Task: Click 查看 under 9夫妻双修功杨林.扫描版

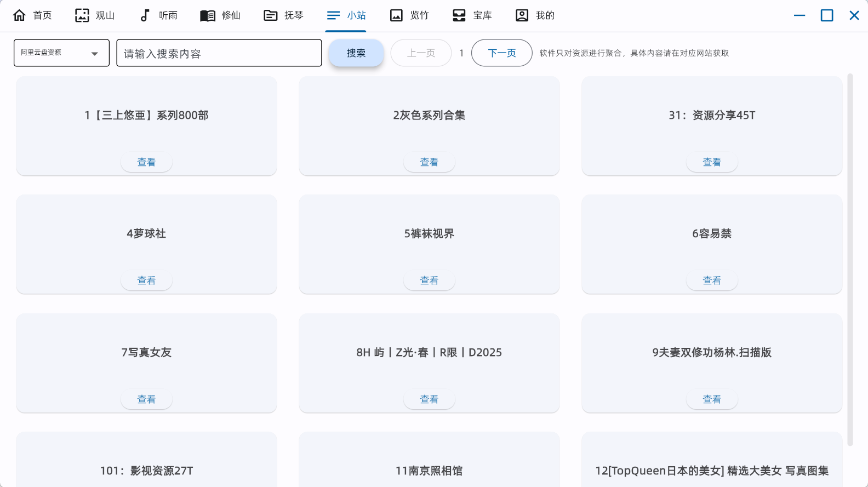Action: (x=712, y=399)
